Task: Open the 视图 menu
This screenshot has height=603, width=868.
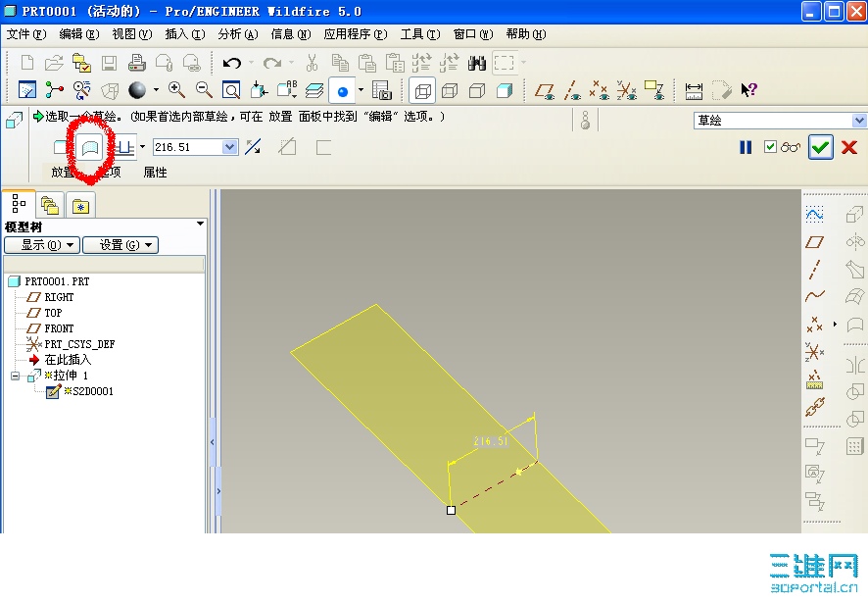Action: point(131,34)
